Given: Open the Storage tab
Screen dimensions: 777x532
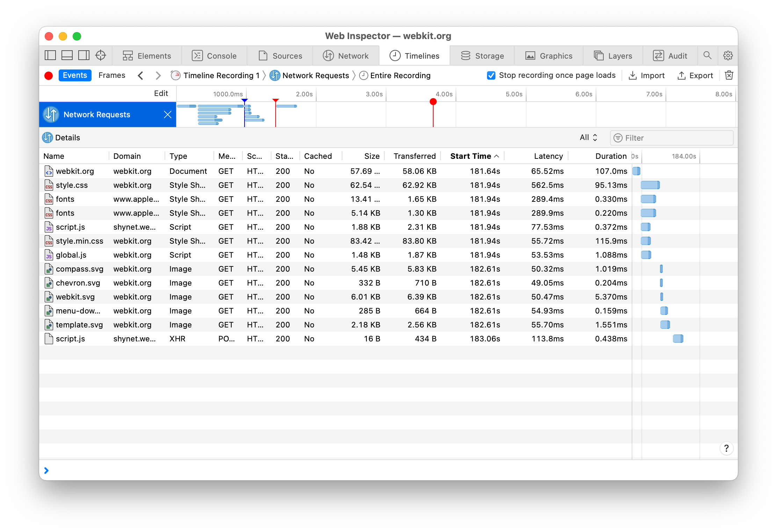Looking at the screenshot, I should click(x=482, y=56).
